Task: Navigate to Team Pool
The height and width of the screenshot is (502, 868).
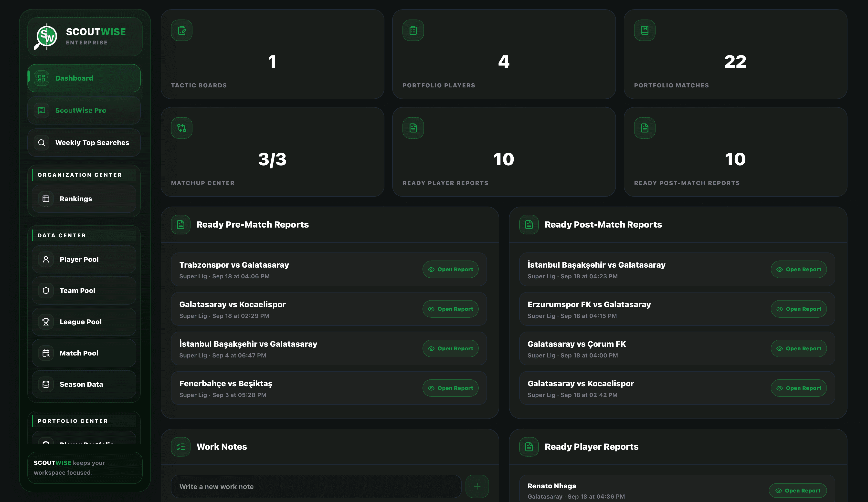Action: pyautogui.click(x=84, y=291)
